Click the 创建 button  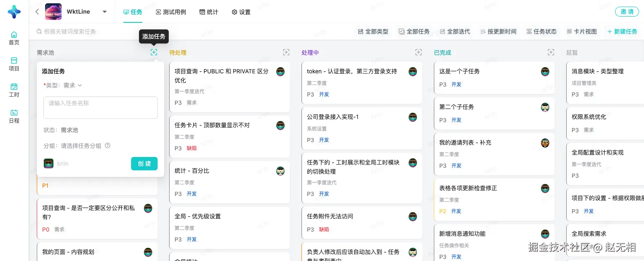pyautogui.click(x=144, y=164)
